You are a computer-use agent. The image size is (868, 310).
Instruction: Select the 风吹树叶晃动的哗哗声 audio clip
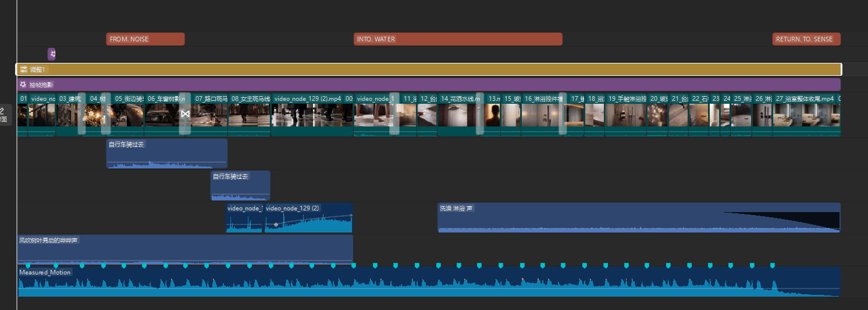(x=185, y=249)
